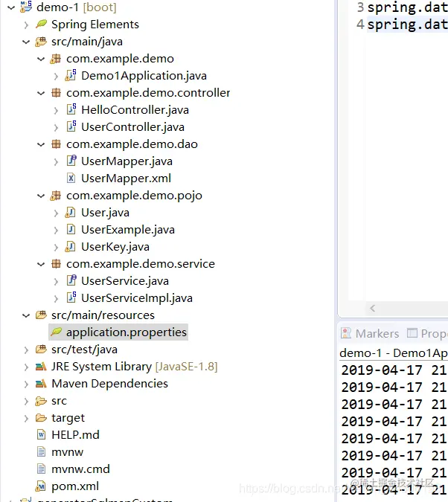Select the Demo1Application.java file name
Image resolution: width=448 pixels, height=502 pixels.
point(144,76)
